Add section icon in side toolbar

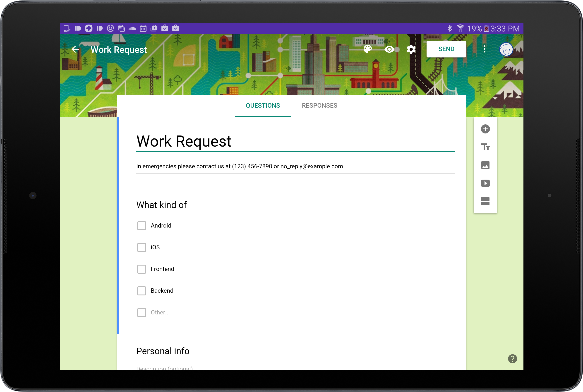(x=485, y=201)
